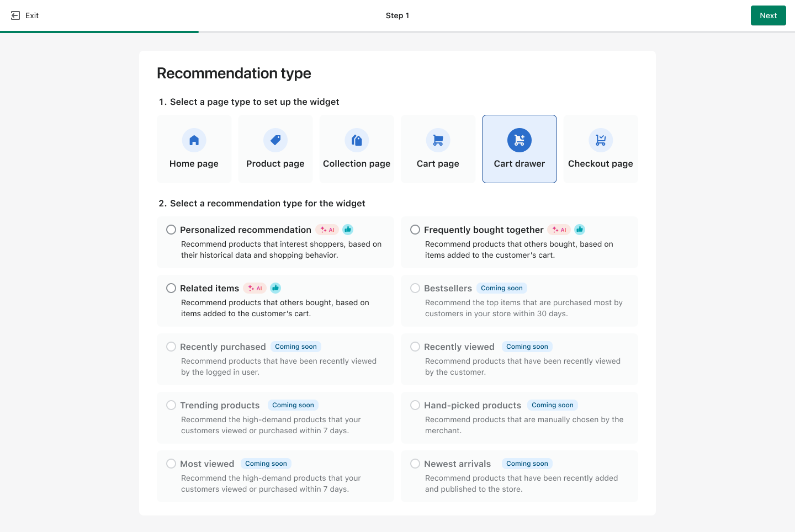
Task: Choose Frequently bought together as recommendation type
Action: coord(415,230)
